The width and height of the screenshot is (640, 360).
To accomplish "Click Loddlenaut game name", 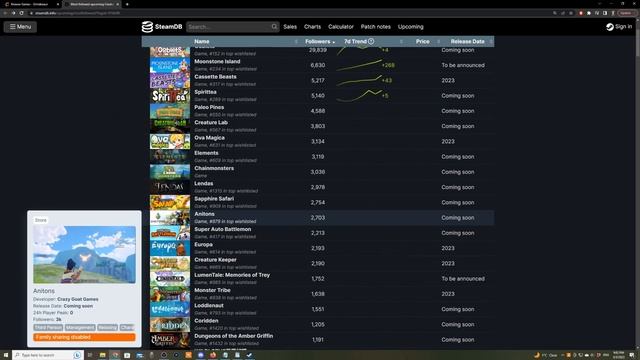I will pos(209,306).
